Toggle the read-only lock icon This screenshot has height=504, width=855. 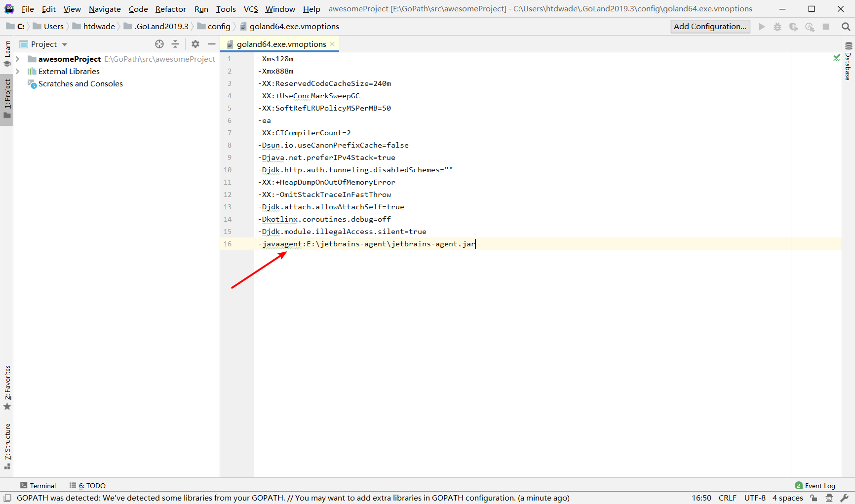pyautogui.click(x=814, y=498)
